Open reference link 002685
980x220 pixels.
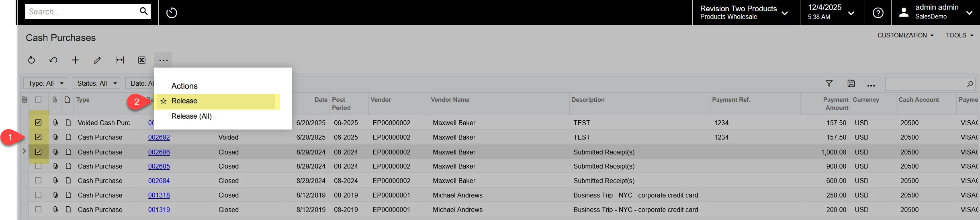[159, 166]
